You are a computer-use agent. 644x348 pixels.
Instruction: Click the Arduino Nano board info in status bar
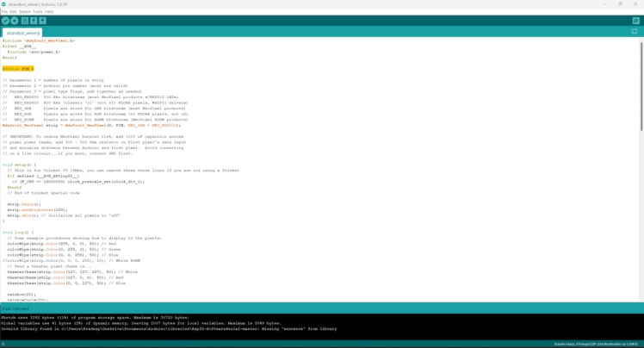click(x=596, y=345)
